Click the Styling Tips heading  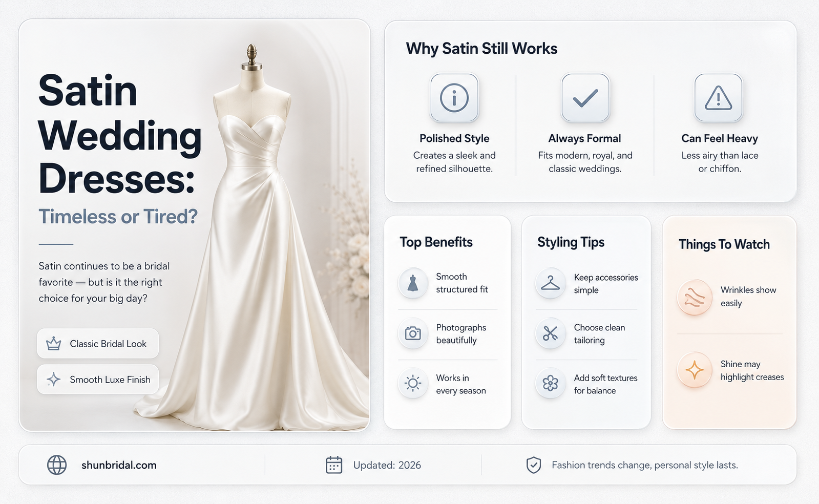pyautogui.click(x=571, y=242)
